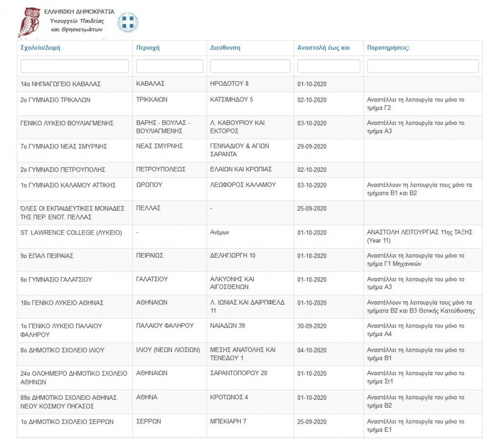Click the Greek national emblem icon
The width and height of the screenshot is (504, 439).
(x=128, y=22)
